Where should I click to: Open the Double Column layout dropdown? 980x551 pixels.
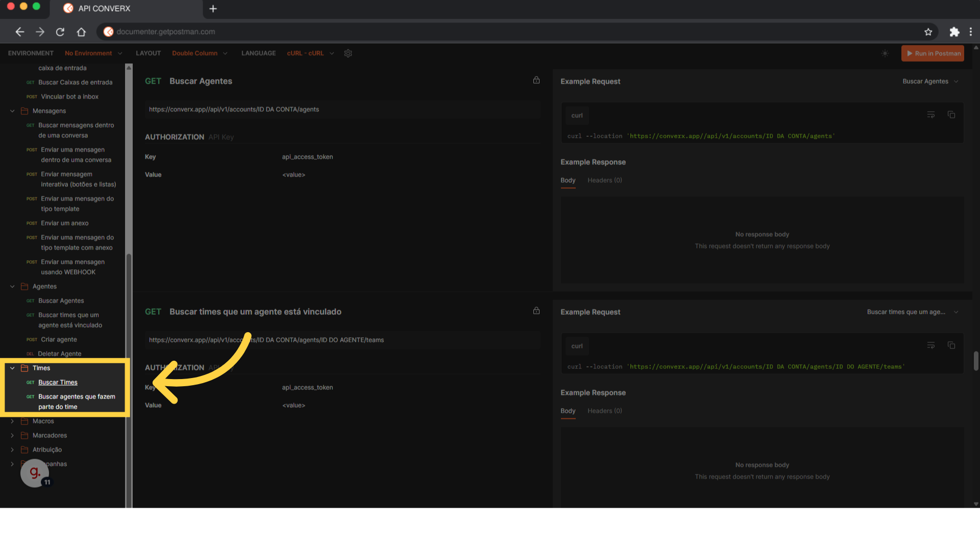(200, 53)
